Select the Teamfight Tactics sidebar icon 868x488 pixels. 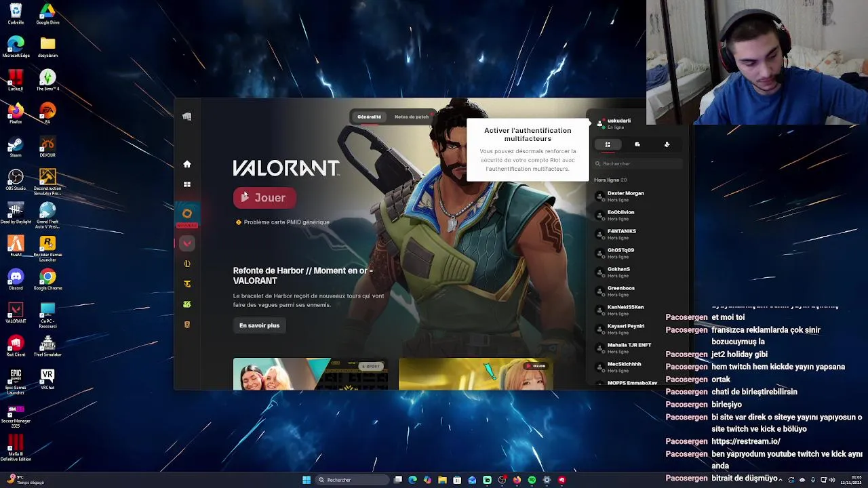(x=187, y=284)
